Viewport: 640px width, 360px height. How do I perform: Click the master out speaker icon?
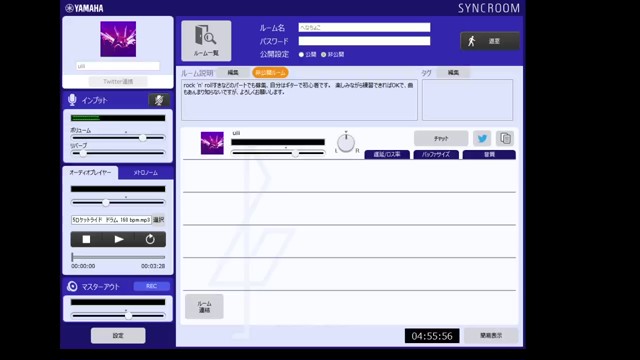tap(72, 286)
